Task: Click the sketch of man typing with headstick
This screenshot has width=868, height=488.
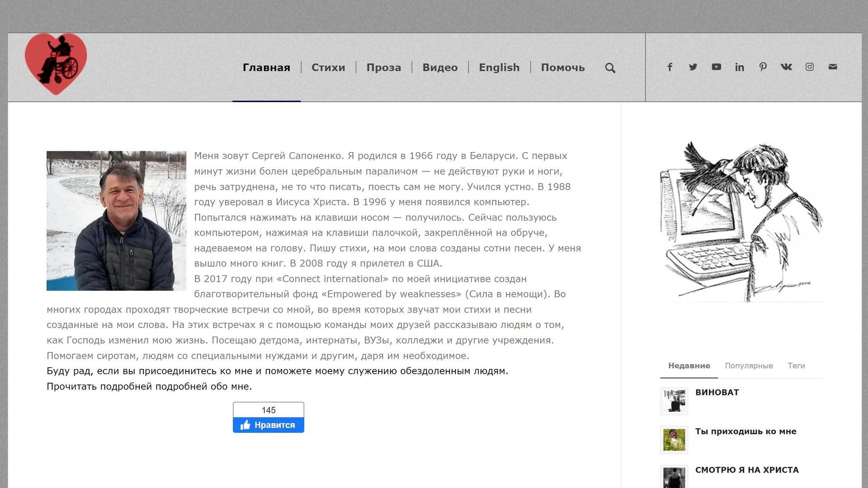Action: click(x=741, y=221)
